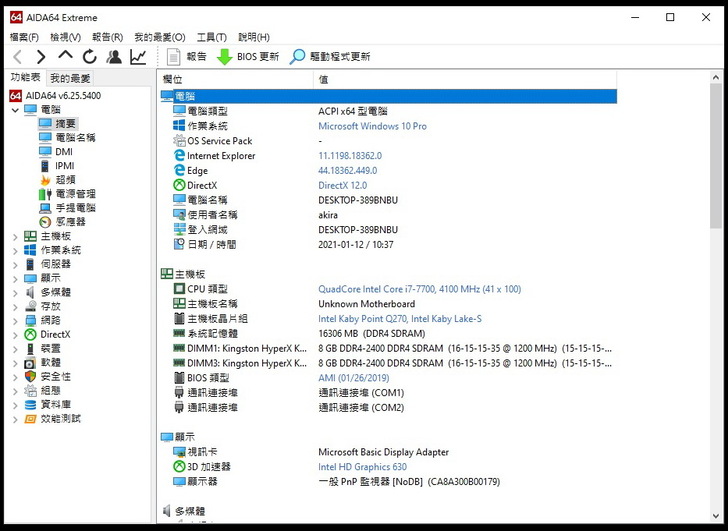Select 電源管理 power management tree item
This screenshot has height=531, width=728.
tap(74, 194)
